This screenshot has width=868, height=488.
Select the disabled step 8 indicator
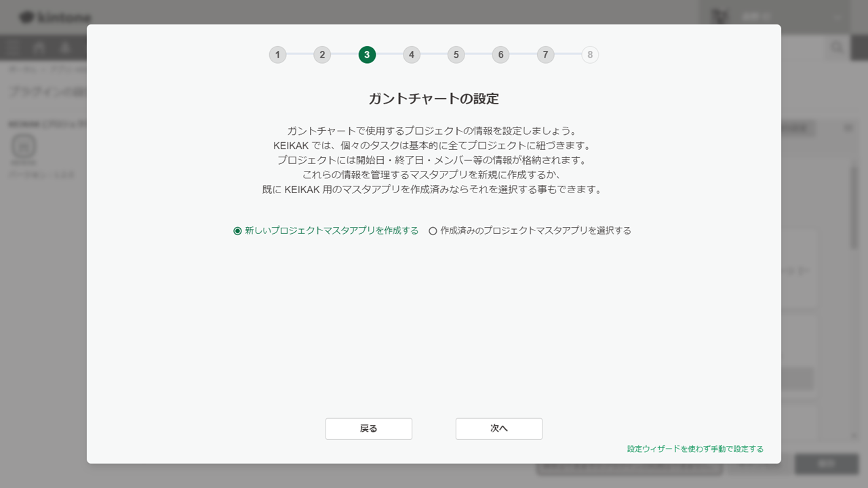point(590,55)
